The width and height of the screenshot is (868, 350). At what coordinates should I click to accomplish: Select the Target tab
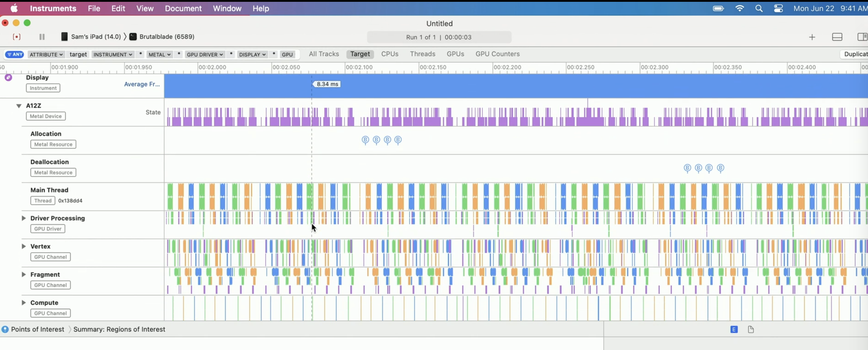coord(360,54)
